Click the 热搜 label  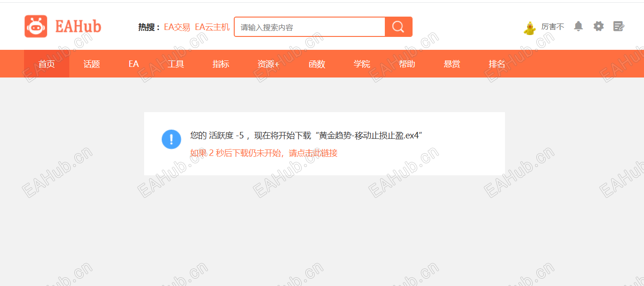click(149, 27)
